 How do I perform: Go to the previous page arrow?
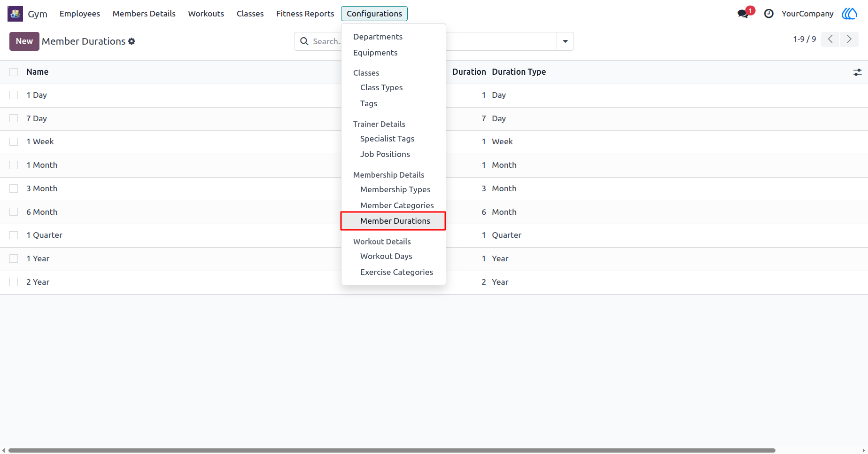(830, 39)
